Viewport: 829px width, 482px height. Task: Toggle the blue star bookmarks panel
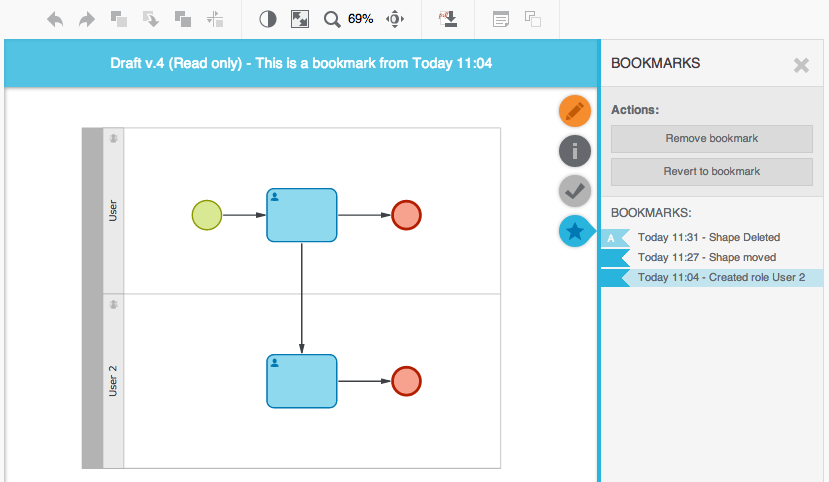[574, 231]
